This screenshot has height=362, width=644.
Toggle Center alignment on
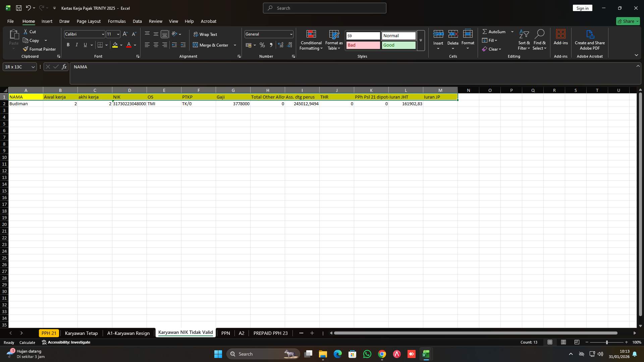pyautogui.click(x=156, y=45)
